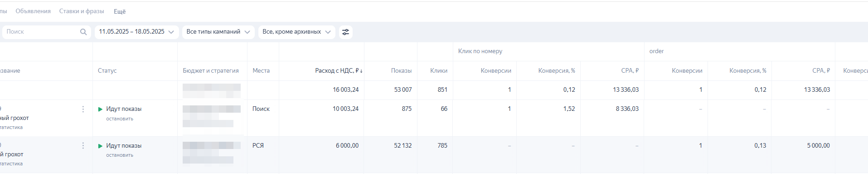Image resolution: width=868 pixels, height=174 pixels.
Task: Expand the Все, кроме архивных filter
Action: pos(296,32)
